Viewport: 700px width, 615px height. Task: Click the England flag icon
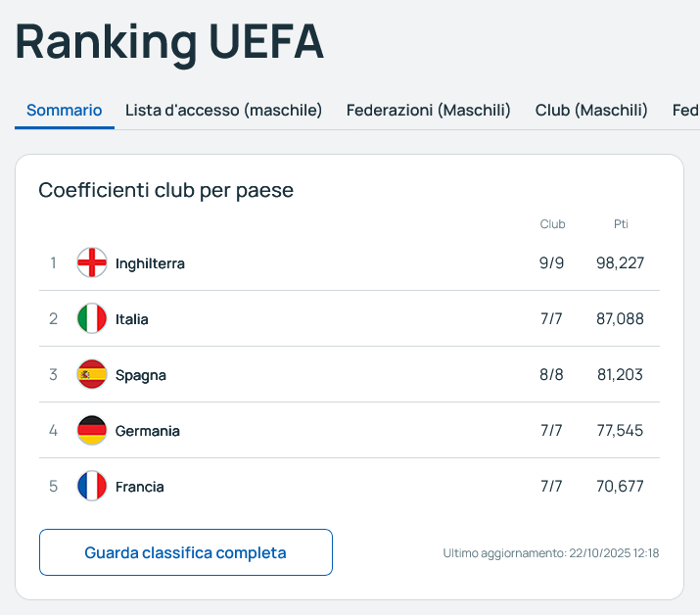point(92,262)
